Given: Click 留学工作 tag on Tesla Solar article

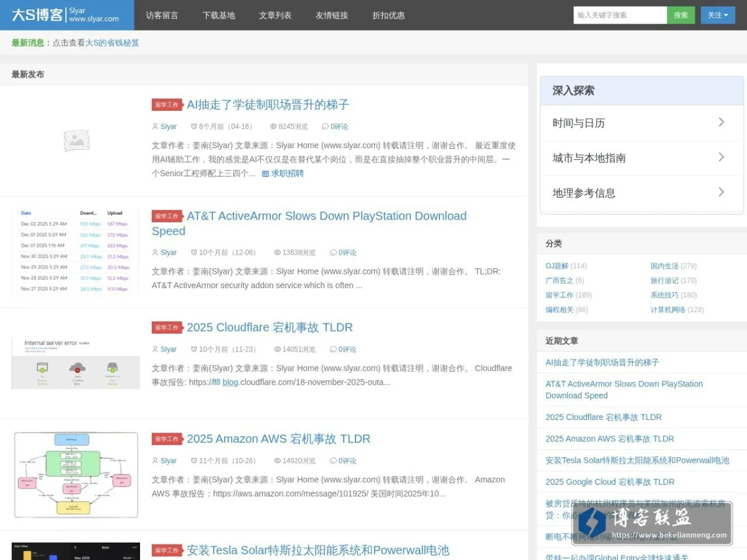Looking at the screenshot, I should coord(167,550).
